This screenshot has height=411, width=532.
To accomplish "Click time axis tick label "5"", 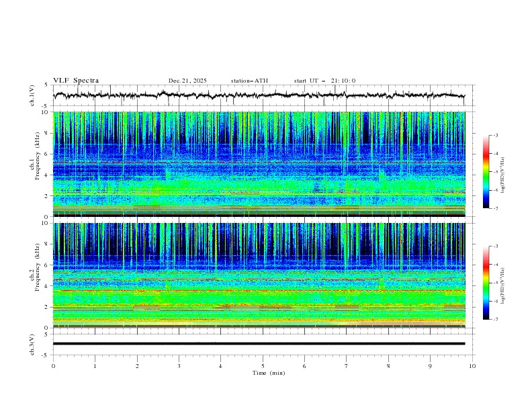I will [x=263, y=366].
